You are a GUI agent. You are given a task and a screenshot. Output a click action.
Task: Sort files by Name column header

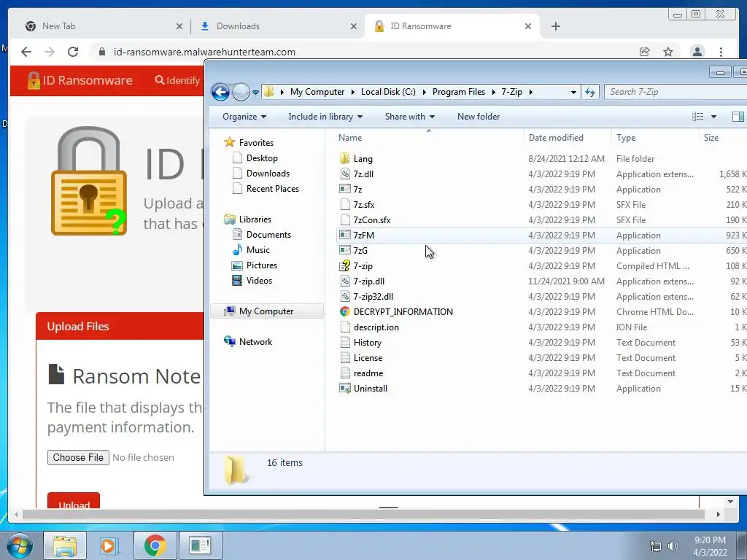350,138
